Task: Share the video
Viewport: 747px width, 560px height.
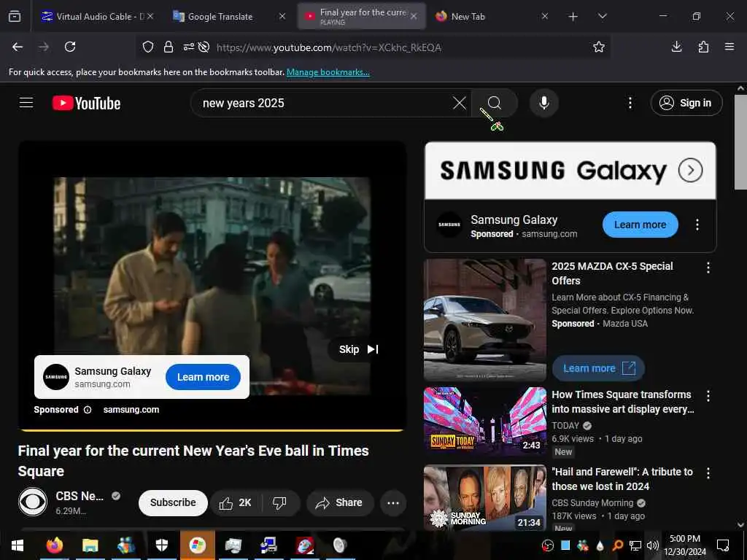Action: [340, 503]
